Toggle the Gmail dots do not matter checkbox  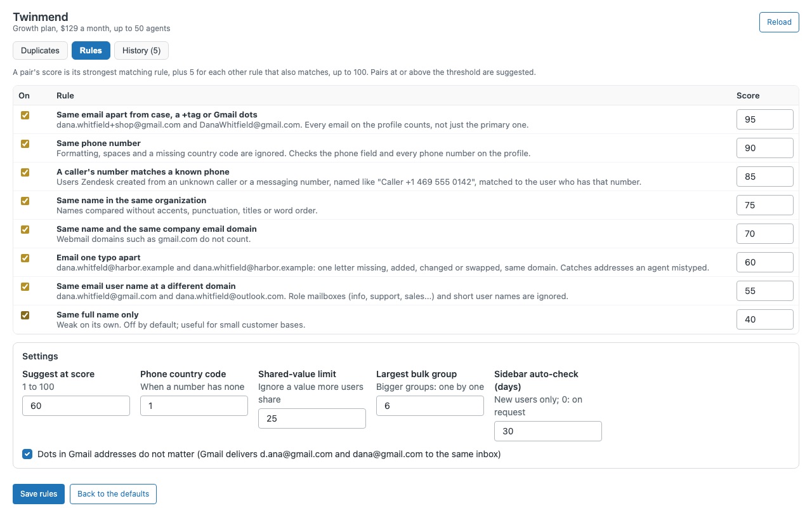27,454
